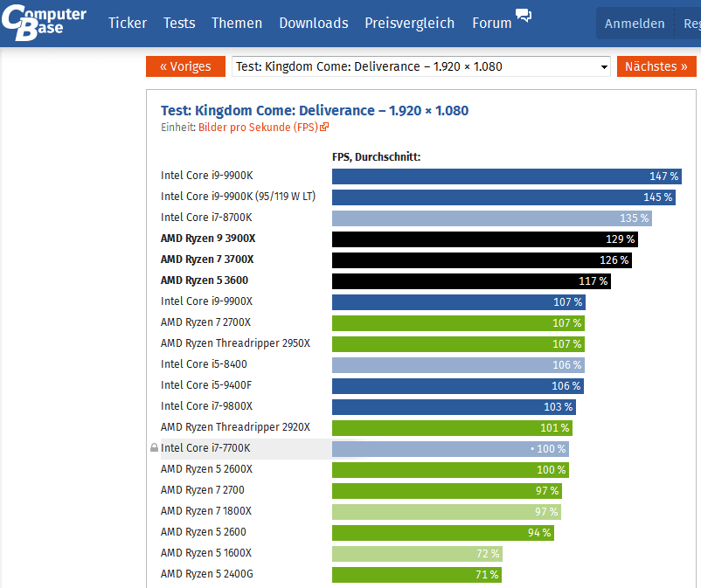Open the Ticker menu
Viewport: 701px width, 588px height.
[x=128, y=23]
